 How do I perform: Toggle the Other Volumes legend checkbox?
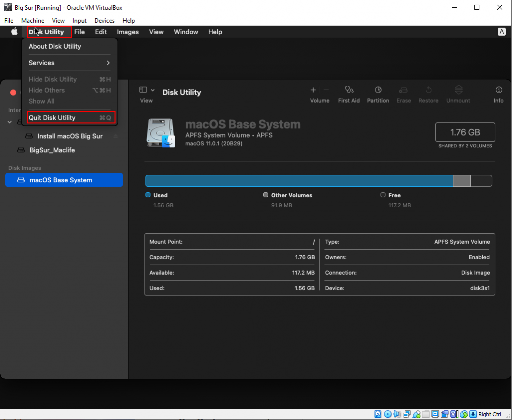(265, 195)
